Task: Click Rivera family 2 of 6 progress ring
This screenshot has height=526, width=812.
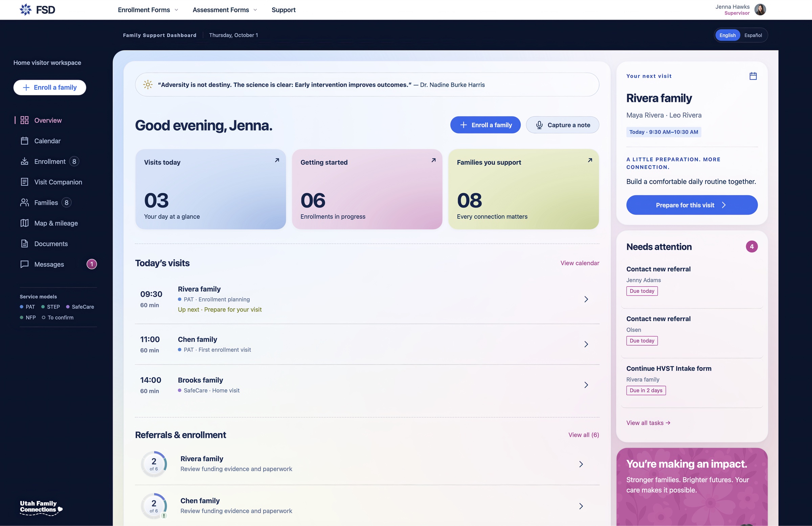Action: (x=154, y=464)
